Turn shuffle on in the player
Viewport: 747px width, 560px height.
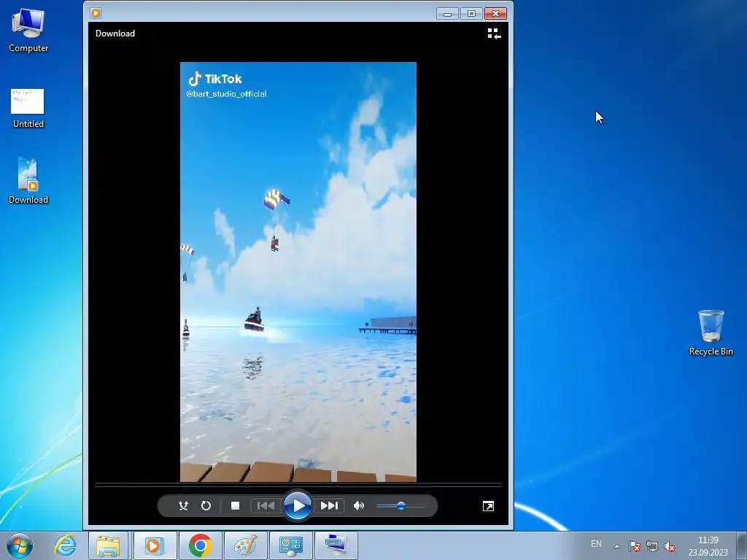tap(183, 506)
